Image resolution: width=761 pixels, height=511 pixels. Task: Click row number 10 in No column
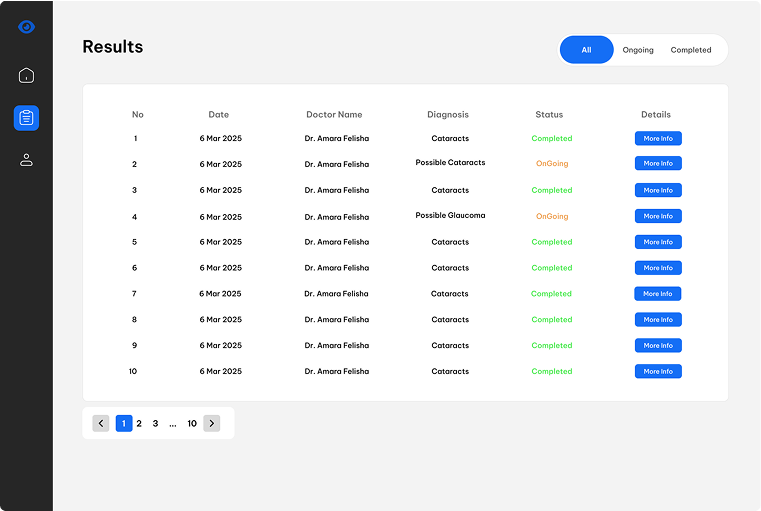click(133, 371)
